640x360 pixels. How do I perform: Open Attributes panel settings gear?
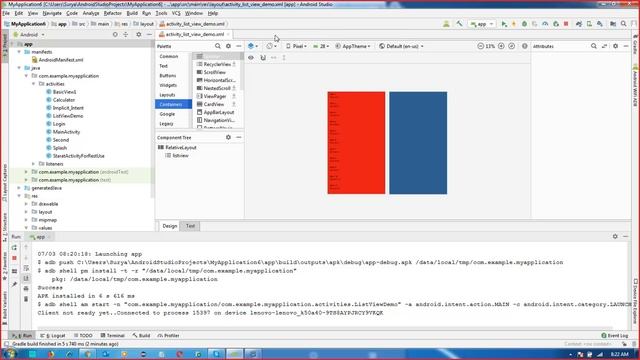tap(616, 46)
